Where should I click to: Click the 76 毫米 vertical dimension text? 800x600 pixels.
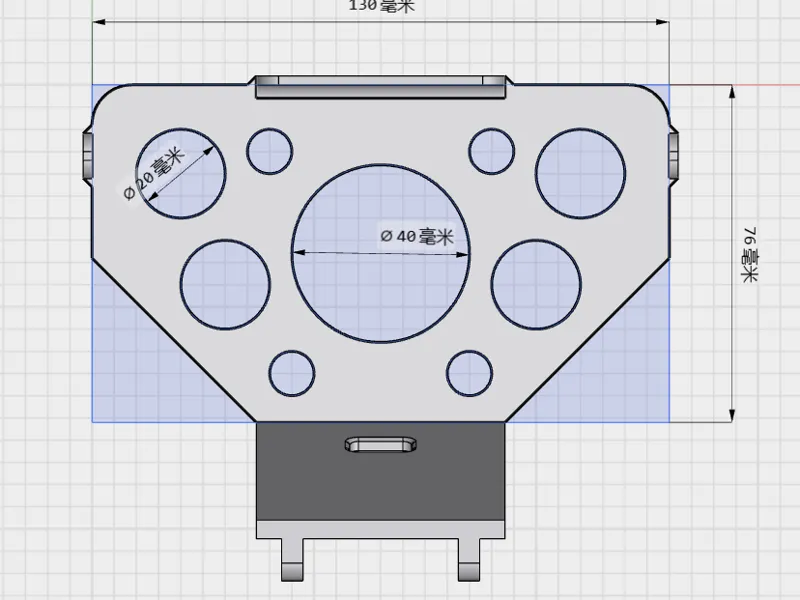coord(749,255)
